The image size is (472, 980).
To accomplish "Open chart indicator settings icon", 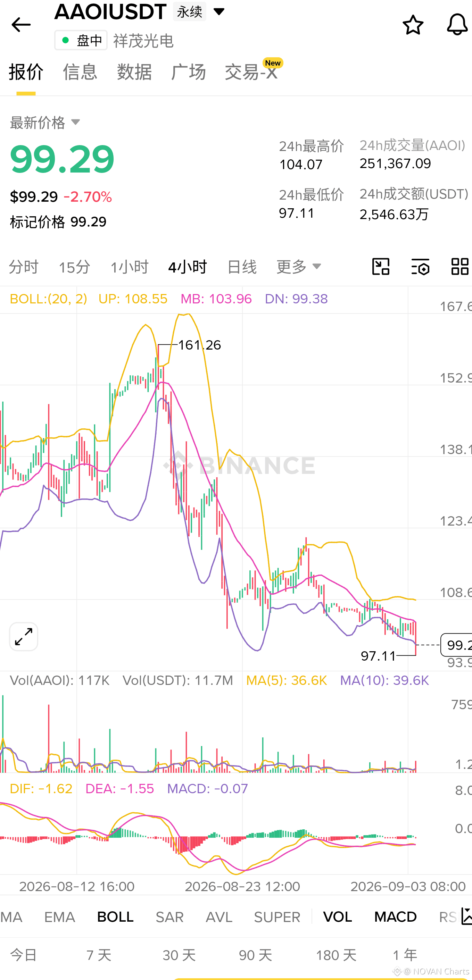I will (x=420, y=266).
